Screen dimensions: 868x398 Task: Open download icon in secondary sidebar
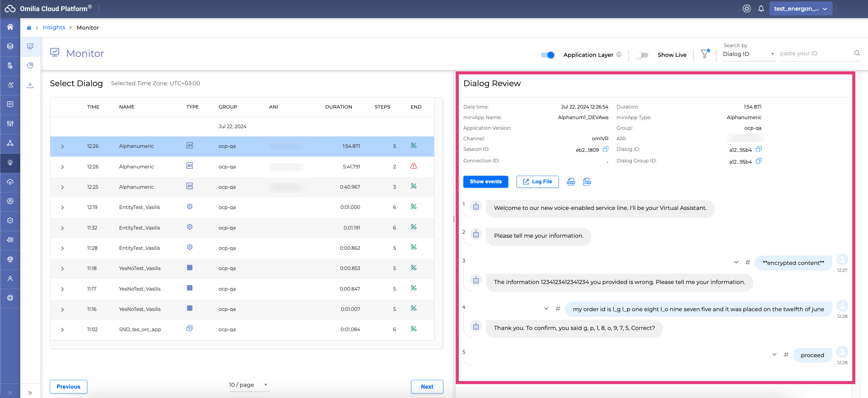click(x=30, y=85)
